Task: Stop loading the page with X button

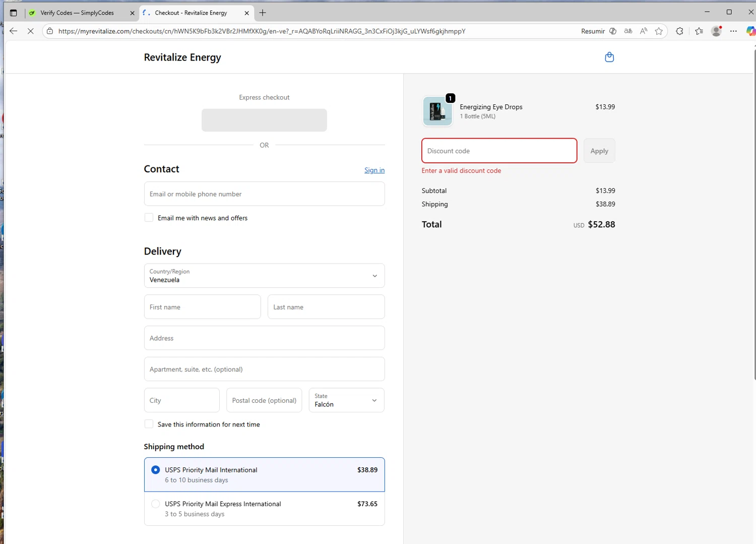Action: tap(30, 31)
